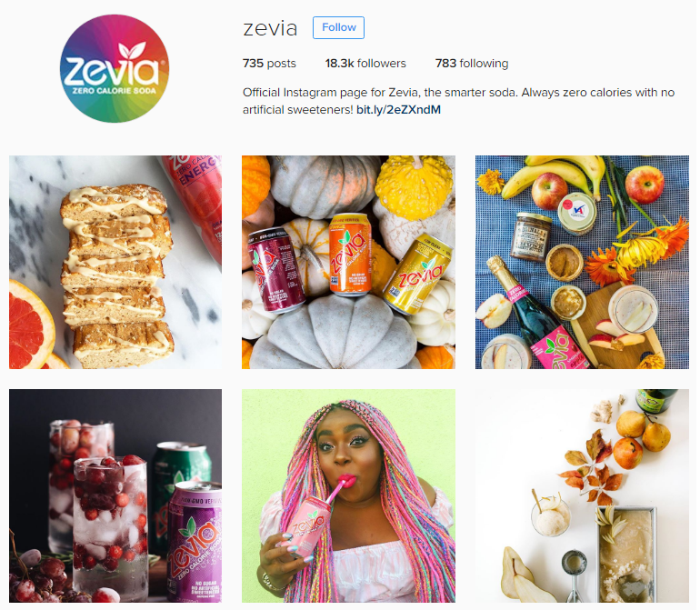
Task: Open the bit.ly/2eZXndM link
Action: (x=398, y=109)
